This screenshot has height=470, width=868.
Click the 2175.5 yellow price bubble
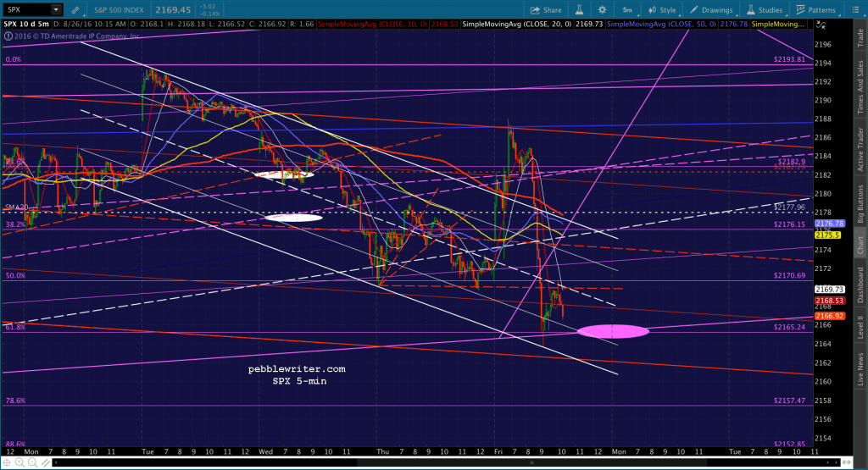pyautogui.click(x=827, y=235)
